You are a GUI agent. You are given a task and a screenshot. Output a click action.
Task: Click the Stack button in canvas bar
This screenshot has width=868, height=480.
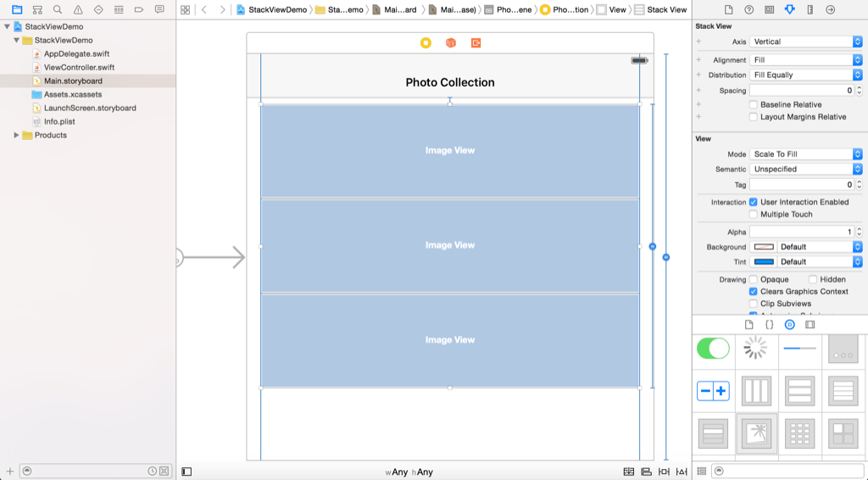click(x=628, y=472)
